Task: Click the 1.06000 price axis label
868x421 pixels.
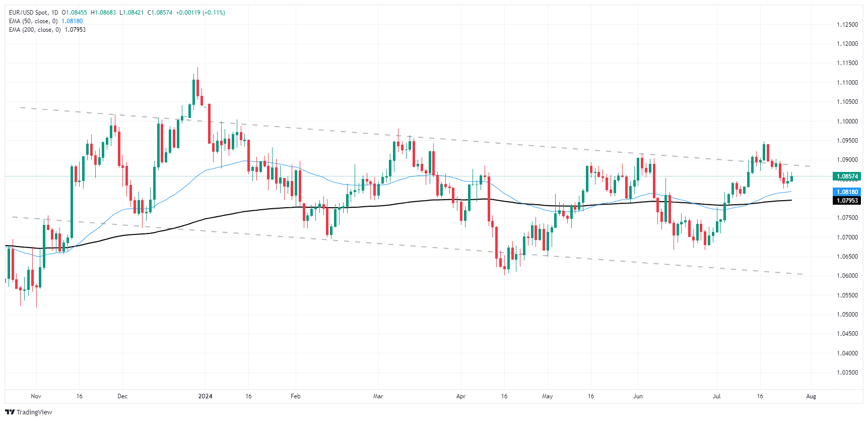Action: [x=847, y=276]
